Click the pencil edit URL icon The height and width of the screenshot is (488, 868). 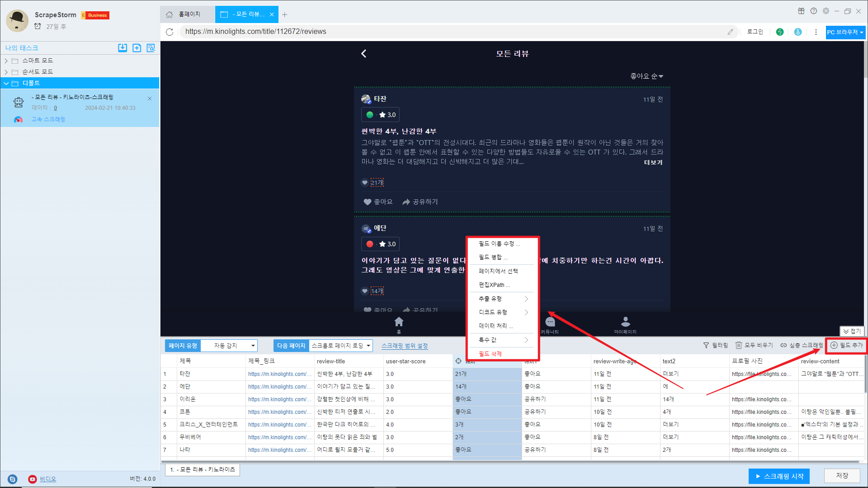[x=730, y=32]
